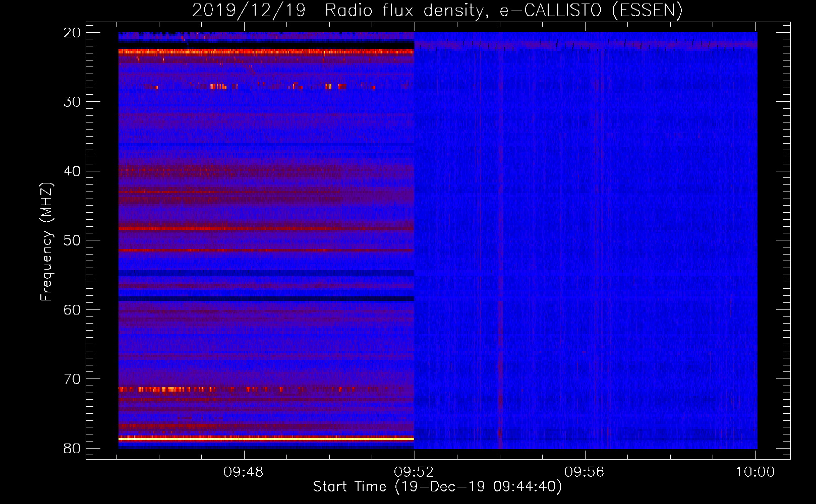
Task: Click the red band near 51 MHz
Action: pyautogui.click(x=266, y=250)
